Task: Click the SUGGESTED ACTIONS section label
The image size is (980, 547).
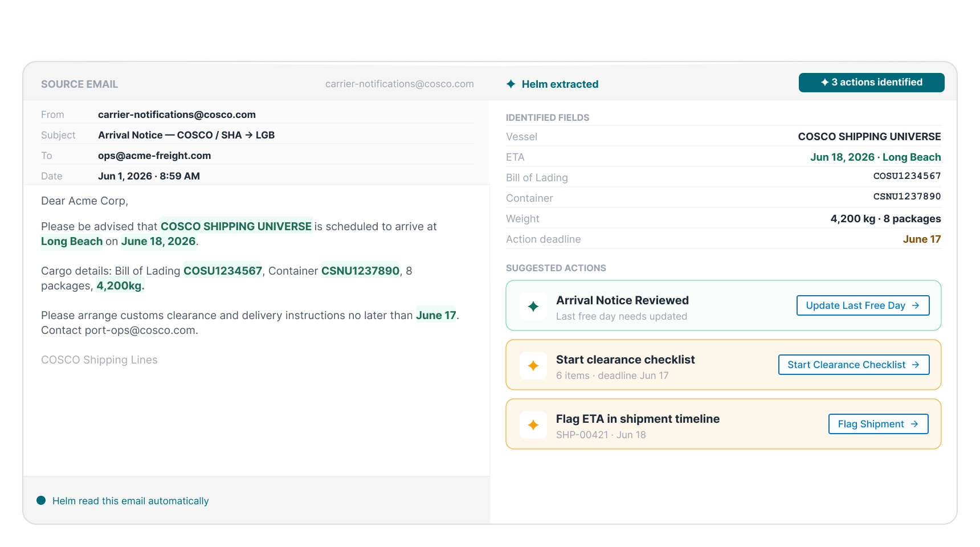Action: [x=556, y=268]
